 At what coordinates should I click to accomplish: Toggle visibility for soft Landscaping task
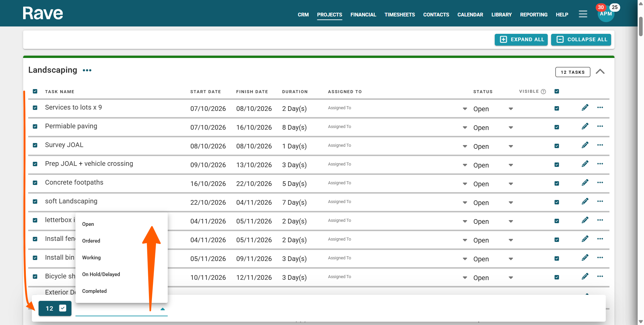(x=557, y=202)
